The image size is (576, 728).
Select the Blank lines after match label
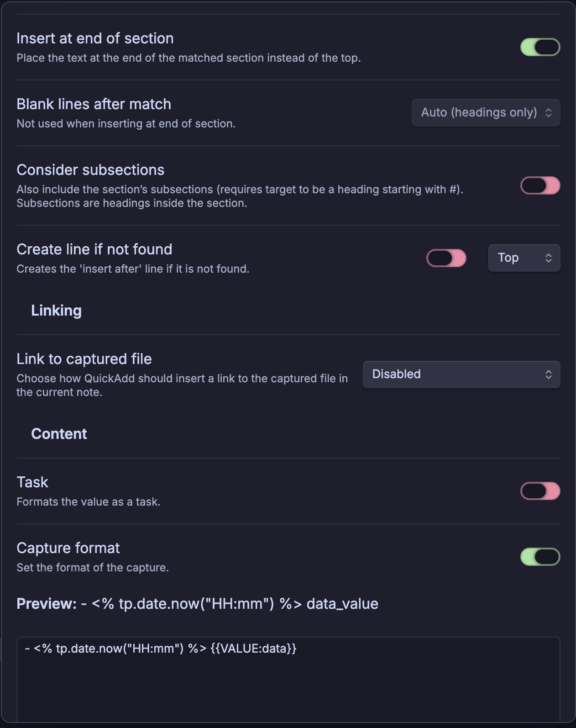point(94,104)
